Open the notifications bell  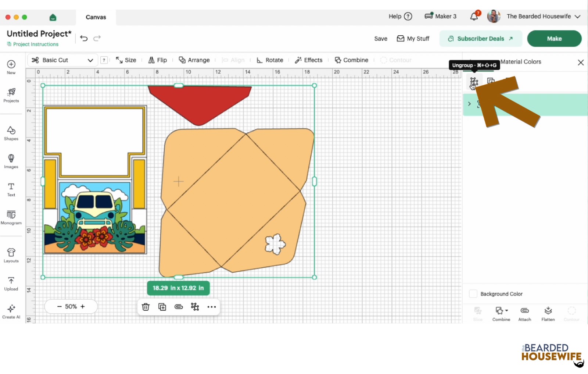474,16
